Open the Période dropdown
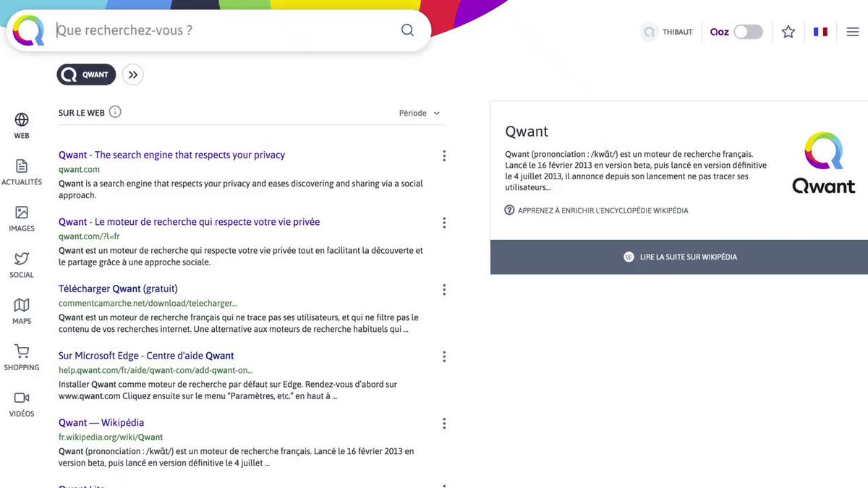 click(x=420, y=113)
